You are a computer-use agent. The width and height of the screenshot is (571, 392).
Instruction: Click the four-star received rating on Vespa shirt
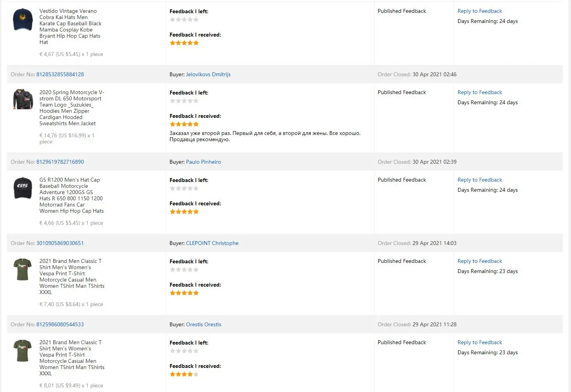(x=184, y=374)
